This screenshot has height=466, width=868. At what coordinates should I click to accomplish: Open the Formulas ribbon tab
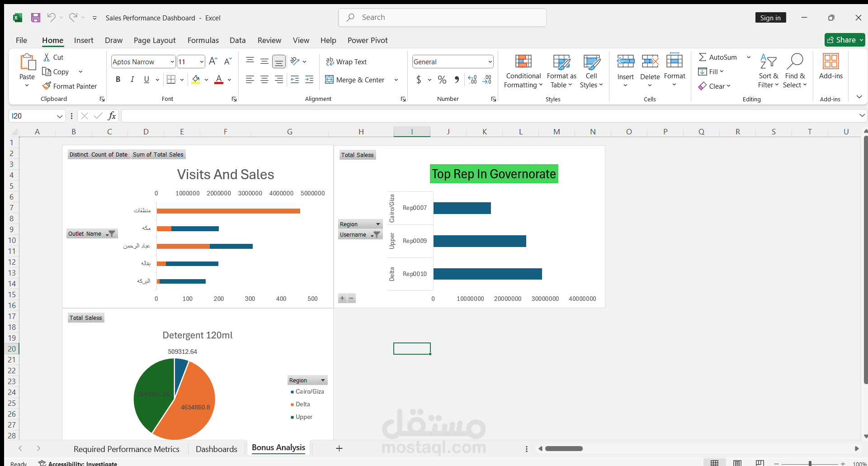[203, 40]
